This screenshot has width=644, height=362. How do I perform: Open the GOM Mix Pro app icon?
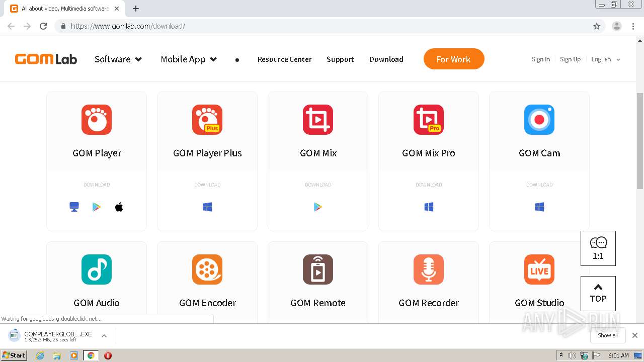tap(429, 120)
